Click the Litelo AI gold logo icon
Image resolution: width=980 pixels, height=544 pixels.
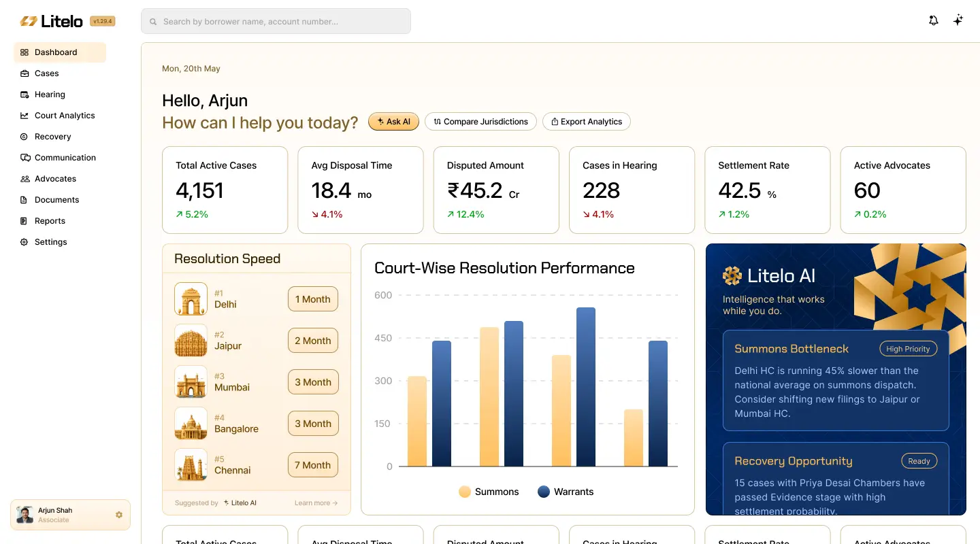732,275
